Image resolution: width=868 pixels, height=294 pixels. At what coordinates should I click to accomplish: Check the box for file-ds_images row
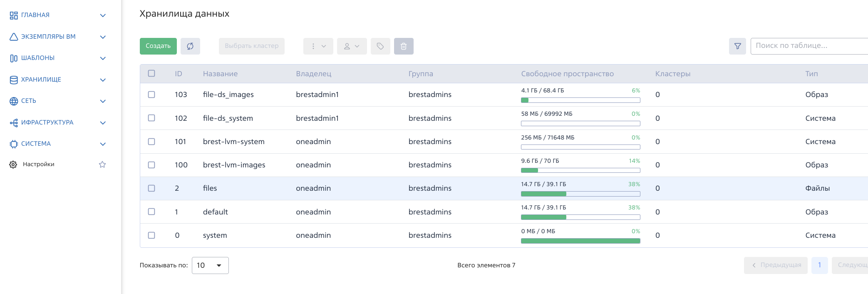pyautogui.click(x=151, y=95)
